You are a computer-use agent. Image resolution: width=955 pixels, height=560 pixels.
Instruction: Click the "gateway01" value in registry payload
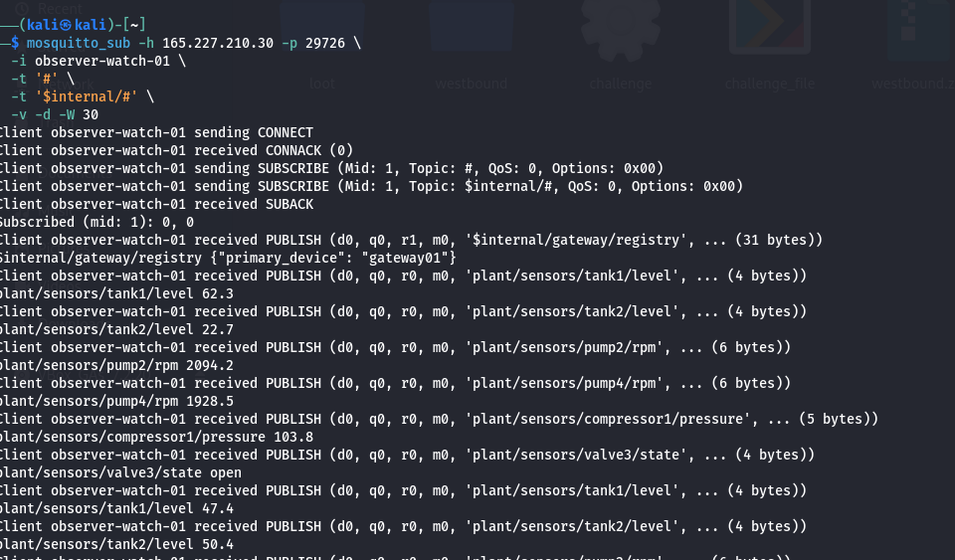pos(405,258)
